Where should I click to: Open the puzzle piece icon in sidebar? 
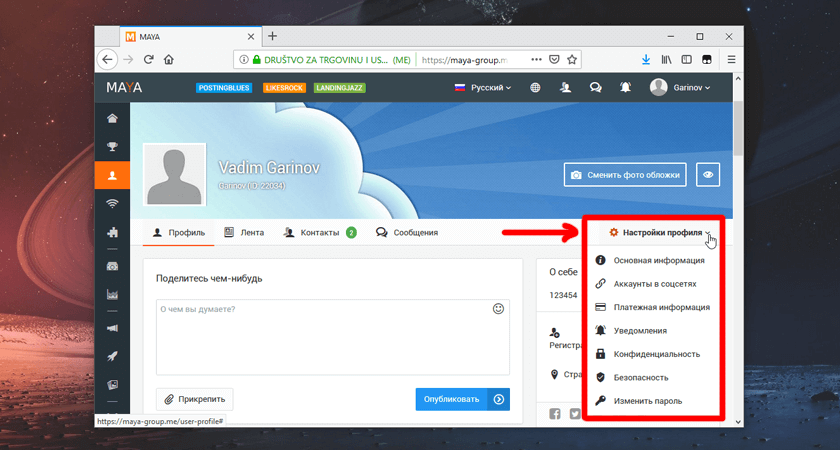coord(112,232)
